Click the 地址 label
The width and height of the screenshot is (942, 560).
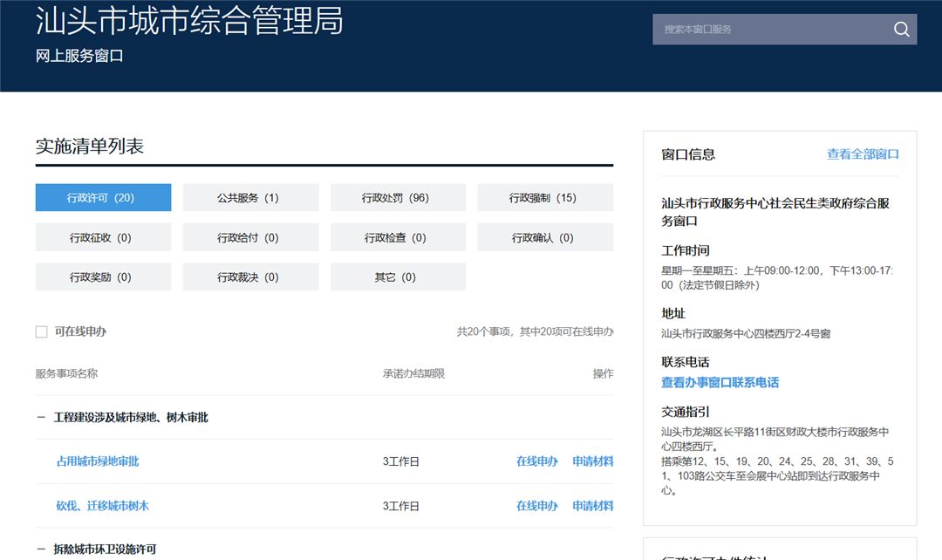673,313
